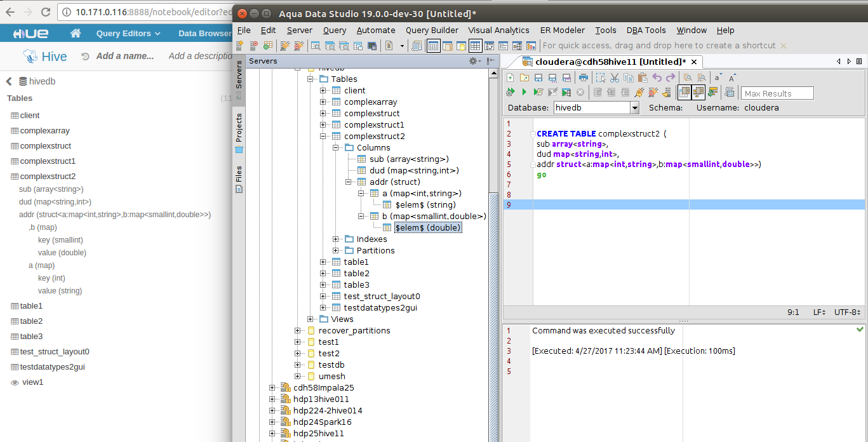
Task: Click the green Execute play button
Action: tap(524, 93)
